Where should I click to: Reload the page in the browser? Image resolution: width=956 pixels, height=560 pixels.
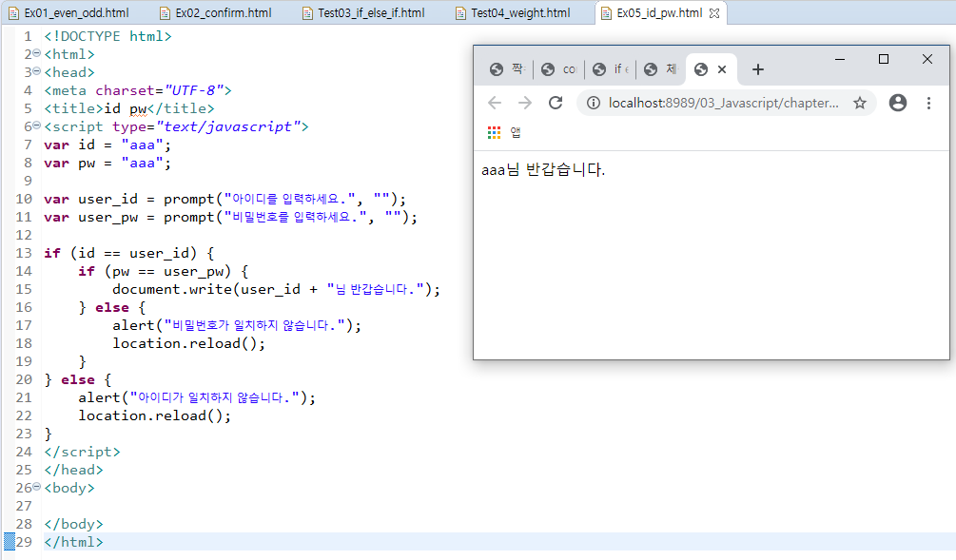(x=555, y=103)
